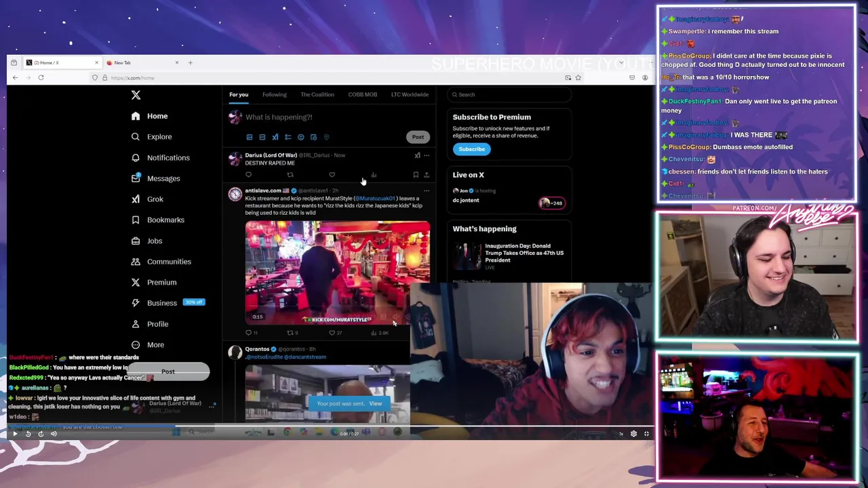Open the @dancantstream mention in Qorantos post
The height and width of the screenshot is (488, 868).
[307, 357]
